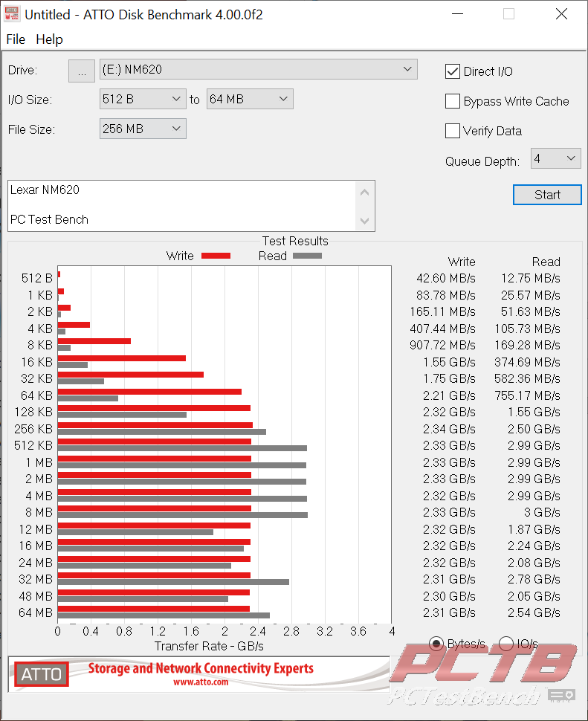Click the ATTO app icon in title bar

[13, 14]
